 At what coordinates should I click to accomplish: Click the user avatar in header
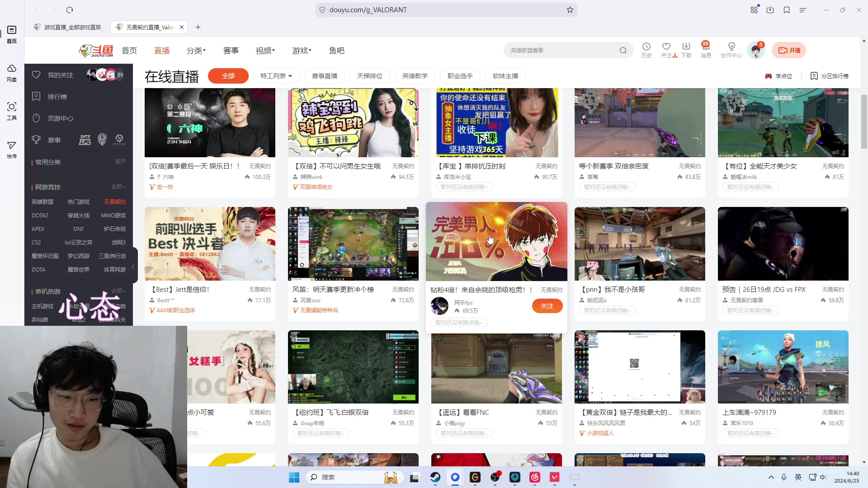pyautogui.click(x=755, y=50)
